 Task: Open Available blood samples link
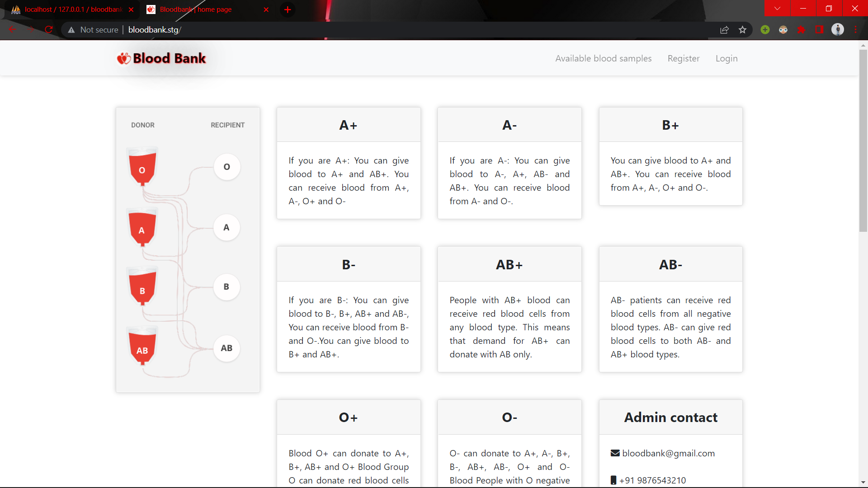click(603, 58)
